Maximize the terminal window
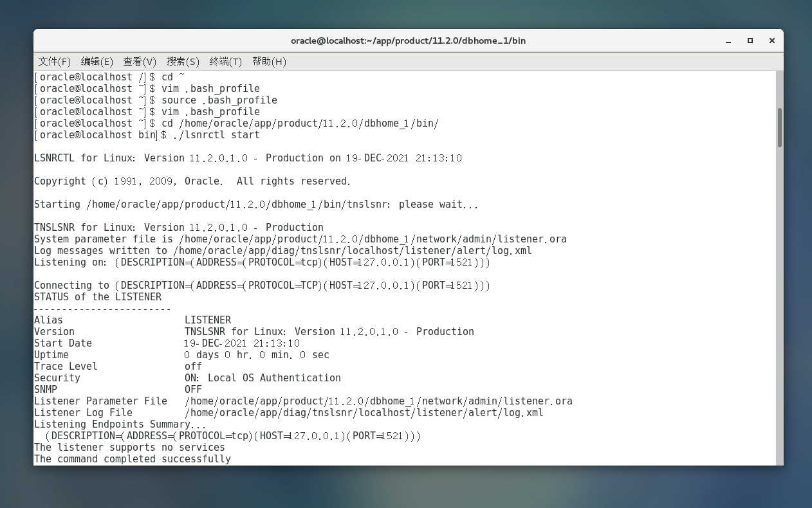The height and width of the screenshot is (508, 812). click(x=750, y=41)
